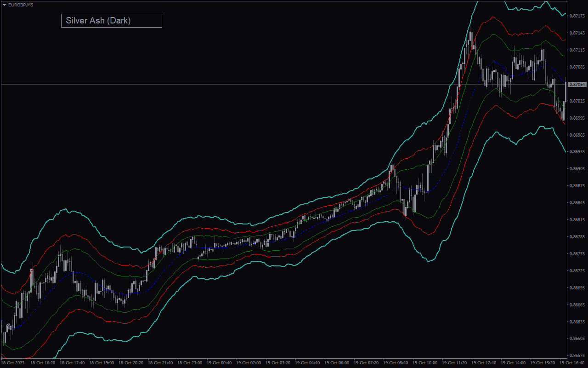Click price level 0.86695 on the axis
The width and height of the screenshot is (588, 368).
(x=577, y=288)
